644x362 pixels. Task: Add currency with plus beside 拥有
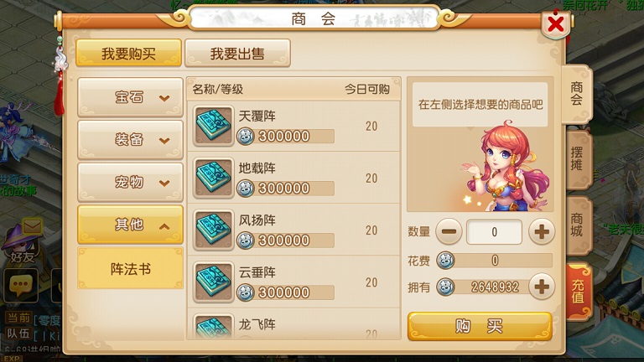coord(542,287)
